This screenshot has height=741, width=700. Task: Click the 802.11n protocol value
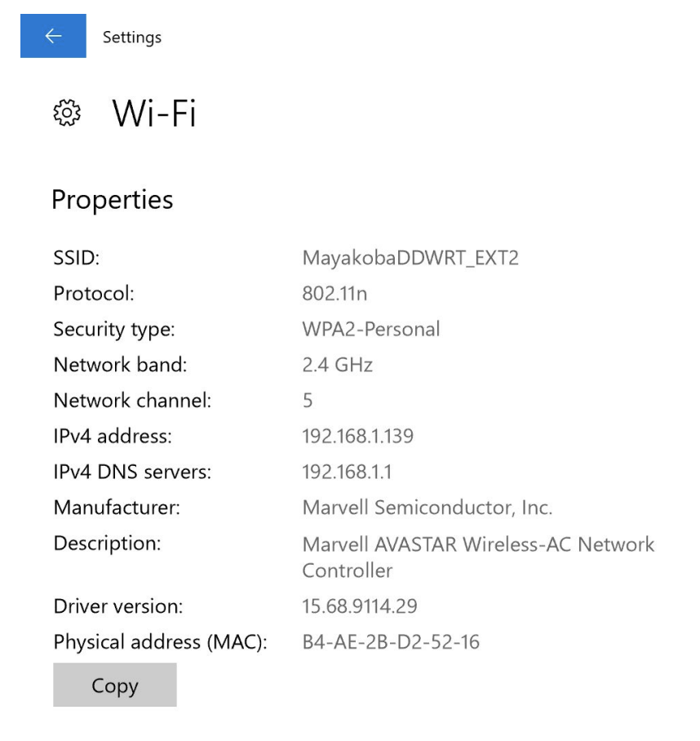click(x=334, y=294)
